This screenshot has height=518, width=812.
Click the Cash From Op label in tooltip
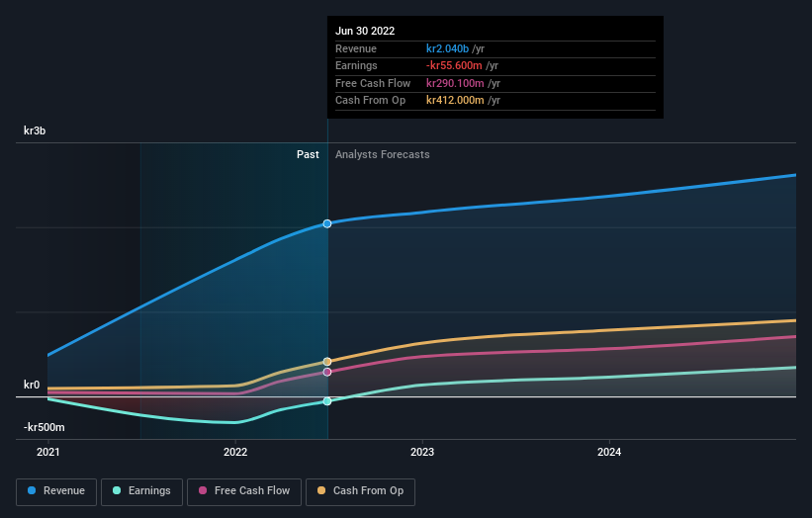370,100
